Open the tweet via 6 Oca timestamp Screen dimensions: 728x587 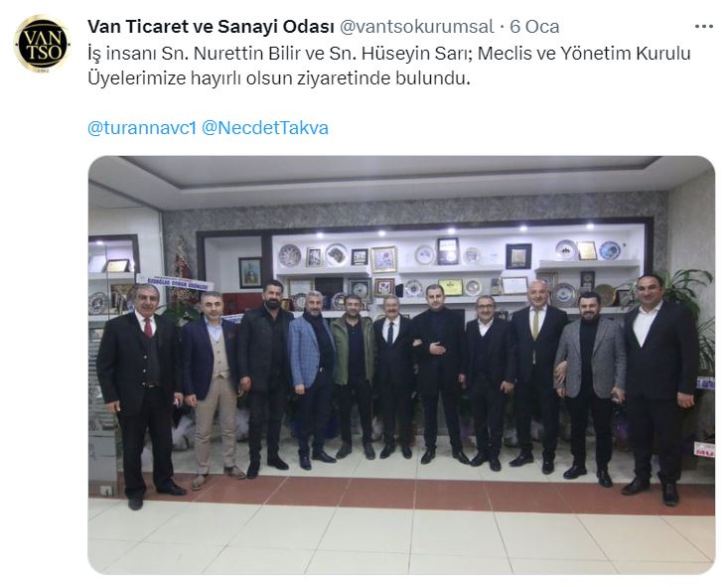[534, 27]
